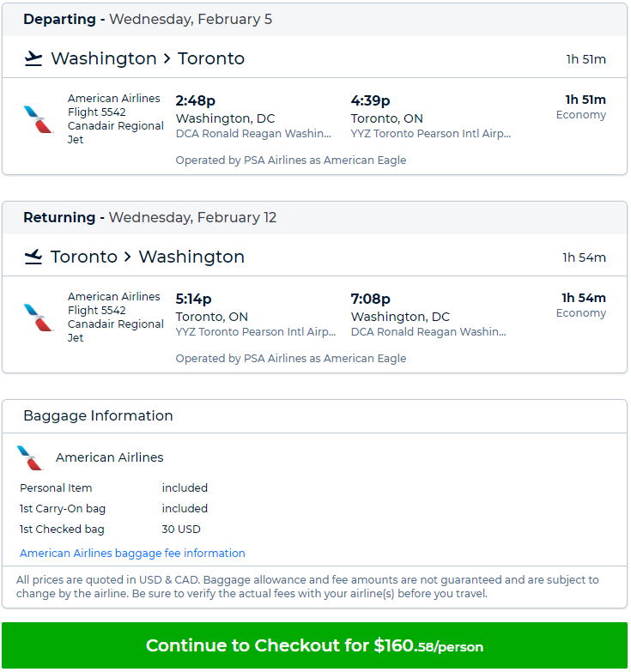Click truncated YYZ Toronto Pearson arrival airport text
This screenshot has width=631, height=672.
[x=431, y=134]
